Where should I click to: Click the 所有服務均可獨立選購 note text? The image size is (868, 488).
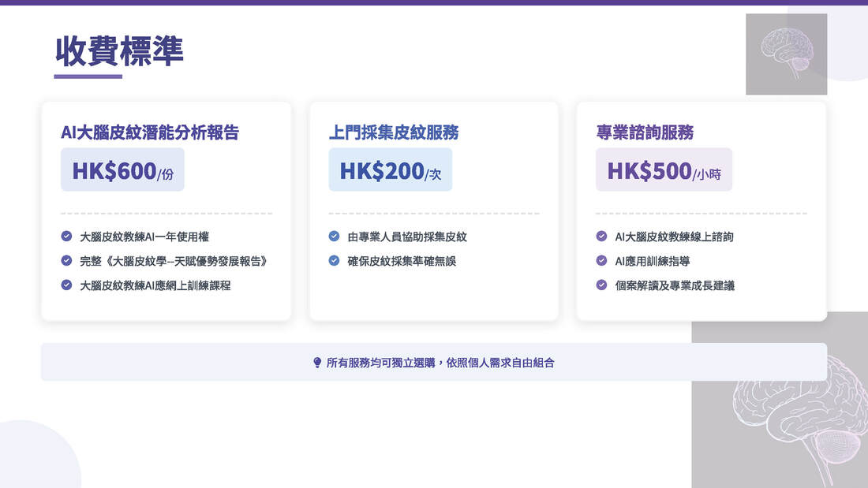[440, 363]
